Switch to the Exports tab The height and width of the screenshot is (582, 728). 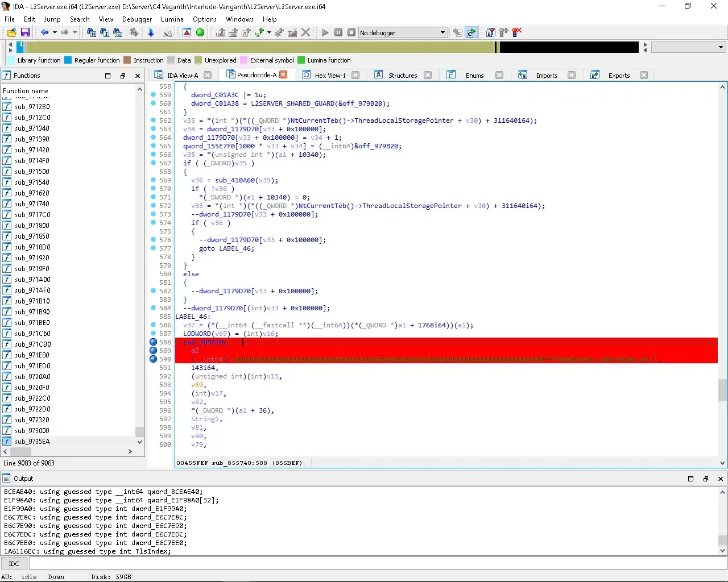619,75
